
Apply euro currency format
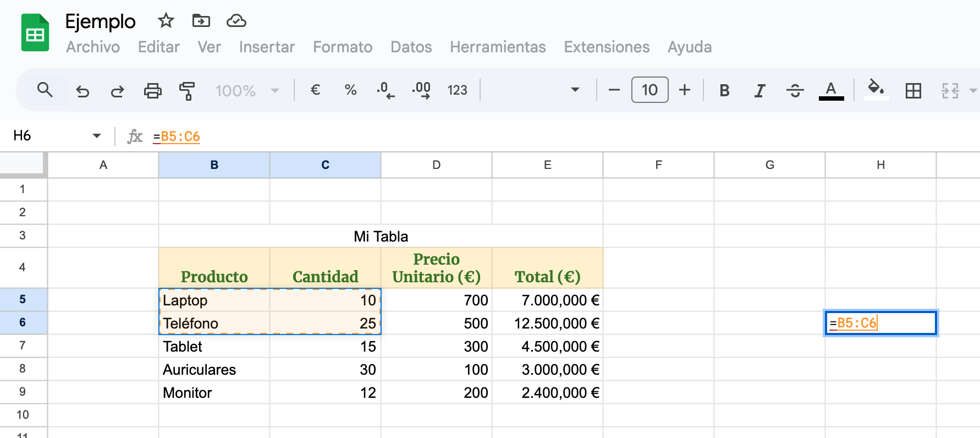tap(315, 90)
